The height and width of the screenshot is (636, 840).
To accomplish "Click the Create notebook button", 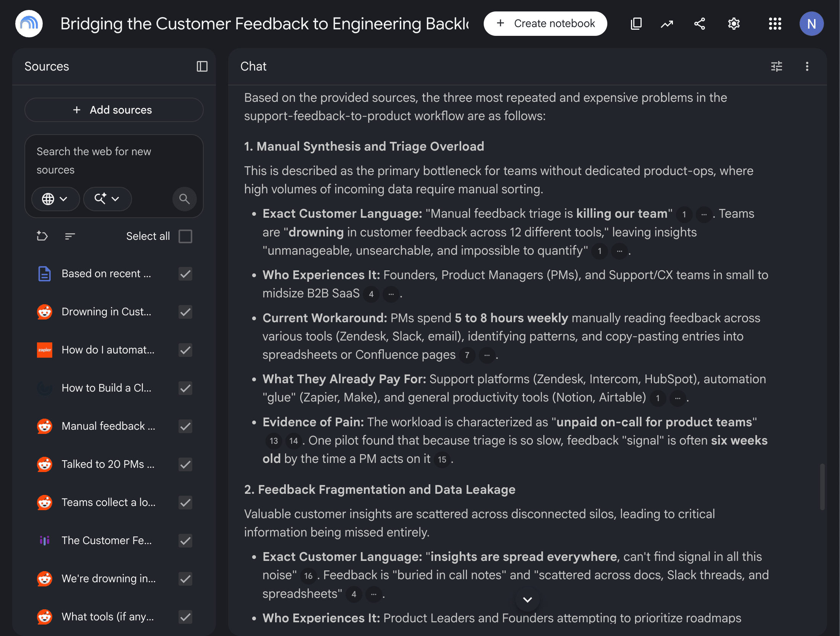I will (x=546, y=24).
